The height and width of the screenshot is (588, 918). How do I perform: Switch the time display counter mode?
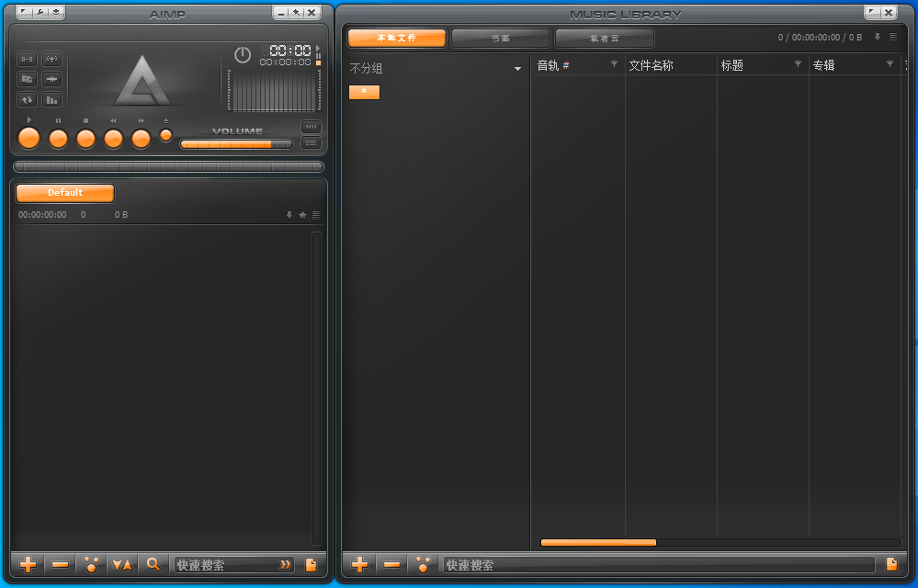pyautogui.click(x=286, y=55)
